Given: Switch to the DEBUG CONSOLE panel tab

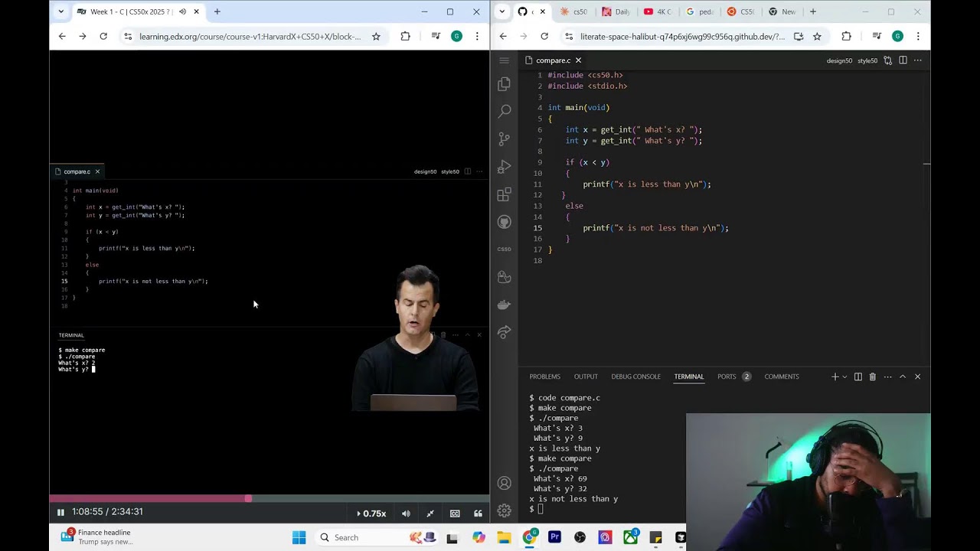Looking at the screenshot, I should pyautogui.click(x=635, y=377).
